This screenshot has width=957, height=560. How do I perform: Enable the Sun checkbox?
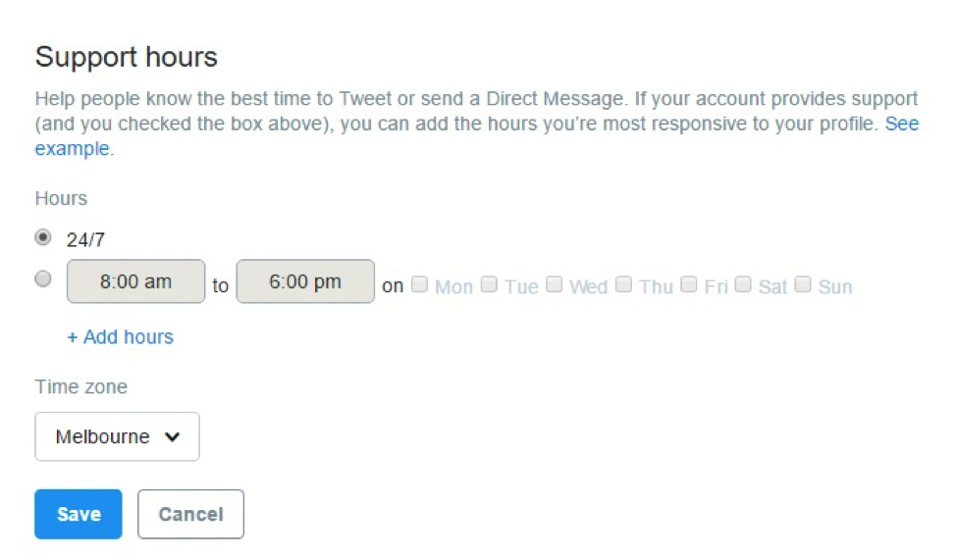click(x=803, y=284)
